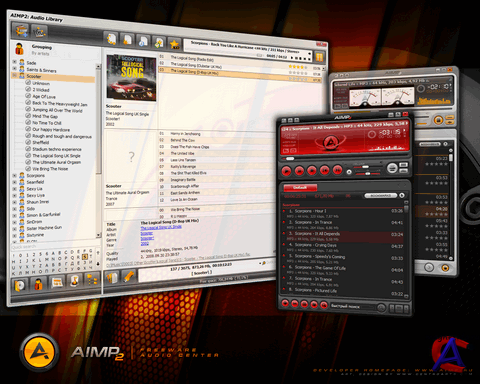Expand the Scorpions artist tree node

coord(14,175)
